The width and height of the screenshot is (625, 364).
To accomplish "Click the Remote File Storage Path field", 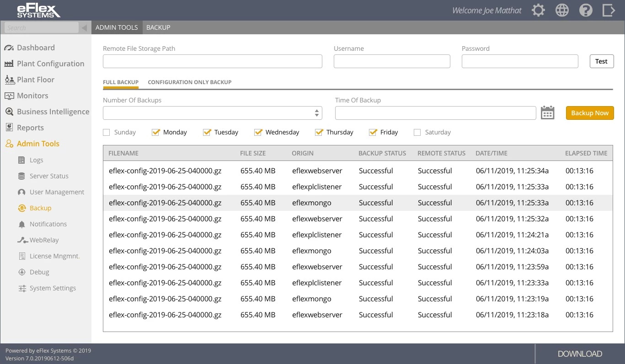I will (x=212, y=61).
